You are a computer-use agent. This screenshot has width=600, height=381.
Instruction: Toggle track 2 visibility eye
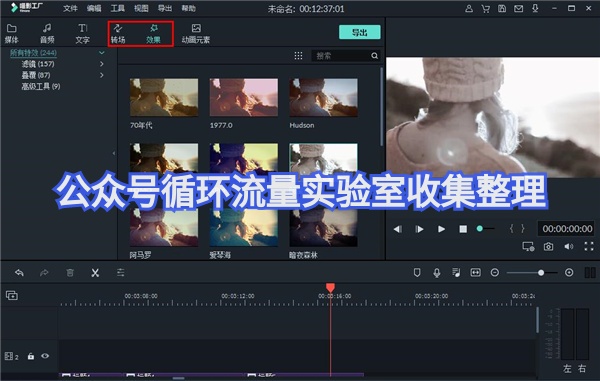pos(45,356)
